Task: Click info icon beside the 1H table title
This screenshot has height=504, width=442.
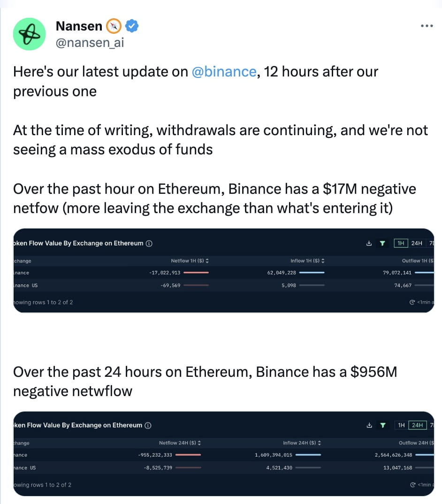Action: [x=149, y=243]
